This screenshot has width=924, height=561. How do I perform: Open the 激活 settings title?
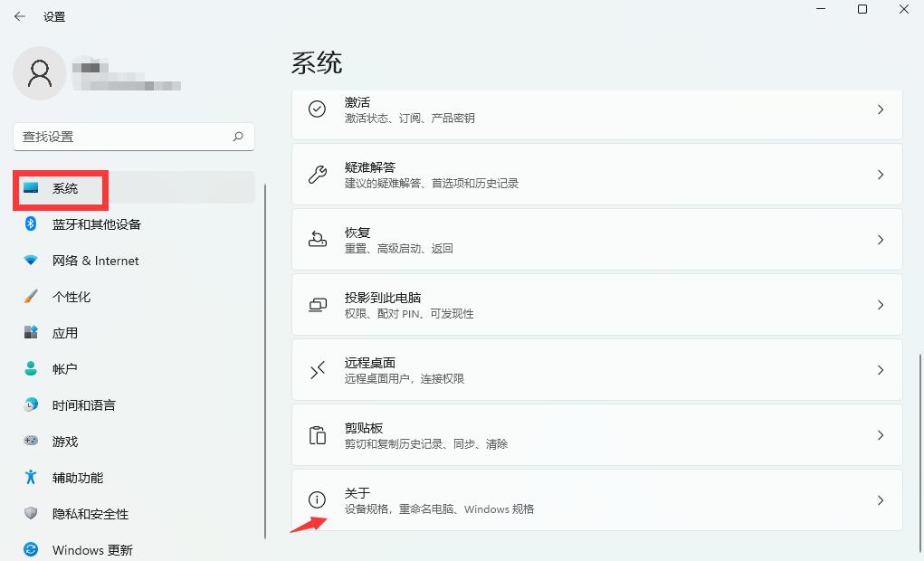(x=357, y=102)
